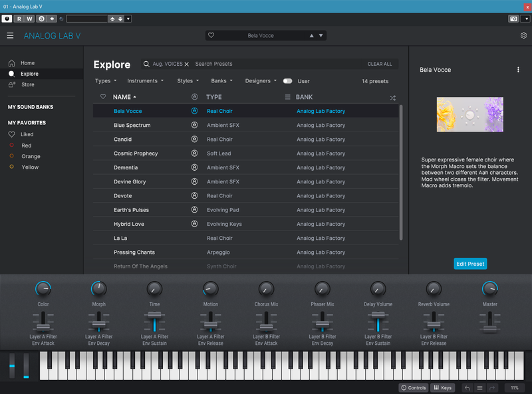The width and height of the screenshot is (532, 394).
Task: Click the Store bag icon in sidebar
Action: point(12,84)
